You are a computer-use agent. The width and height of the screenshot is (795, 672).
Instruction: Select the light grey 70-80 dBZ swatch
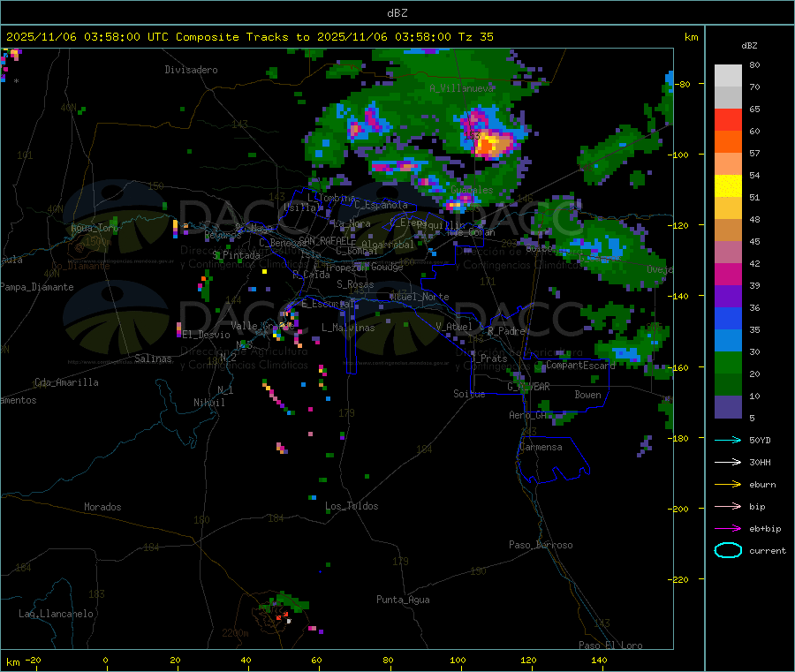pyautogui.click(x=728, y=76)
